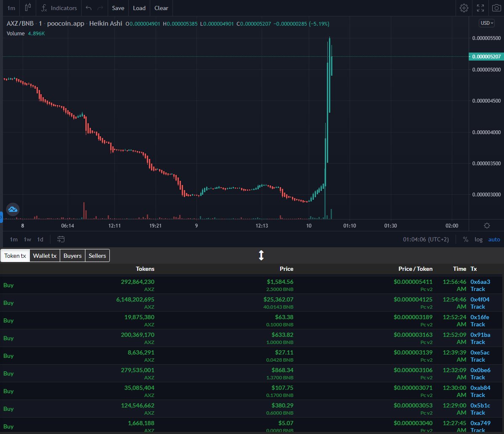Open chart settings gear icon

[x=464, y=8]
